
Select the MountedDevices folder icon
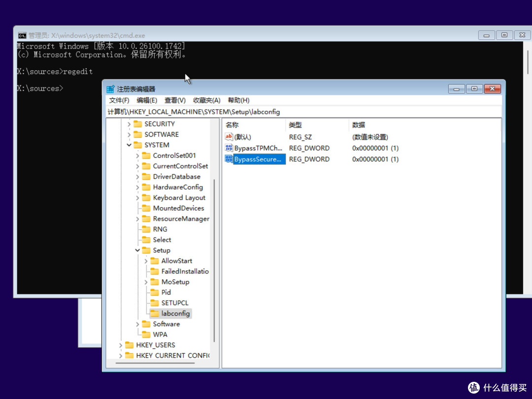[x=146, y=208]
